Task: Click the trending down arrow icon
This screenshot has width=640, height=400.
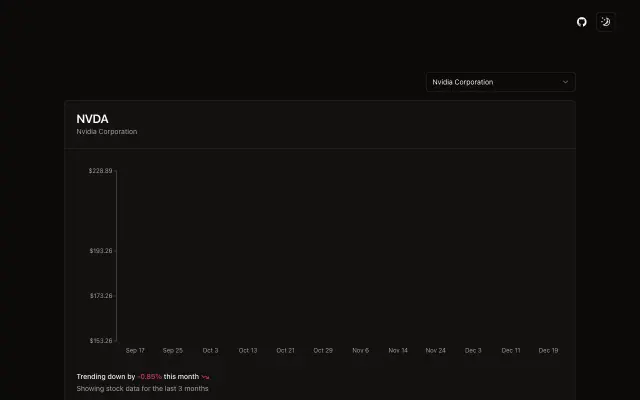Action: pyautogui.click(x=205, y=377)
